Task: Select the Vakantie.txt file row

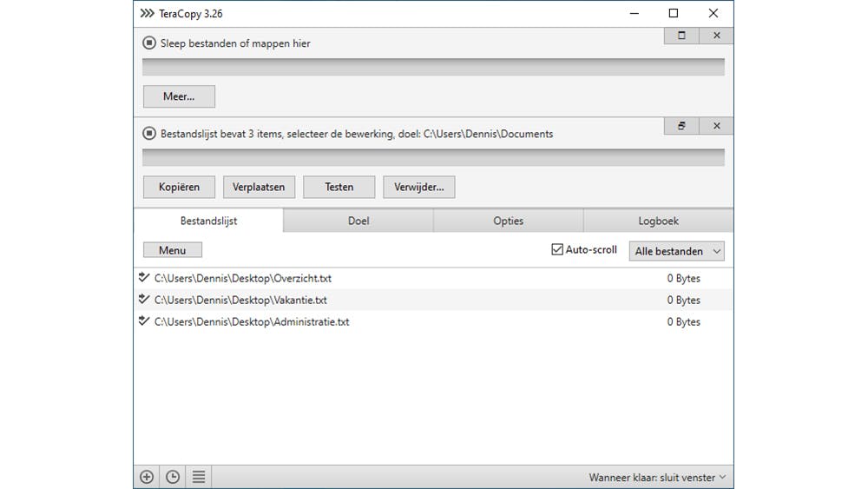Action: tap(433, 300)
